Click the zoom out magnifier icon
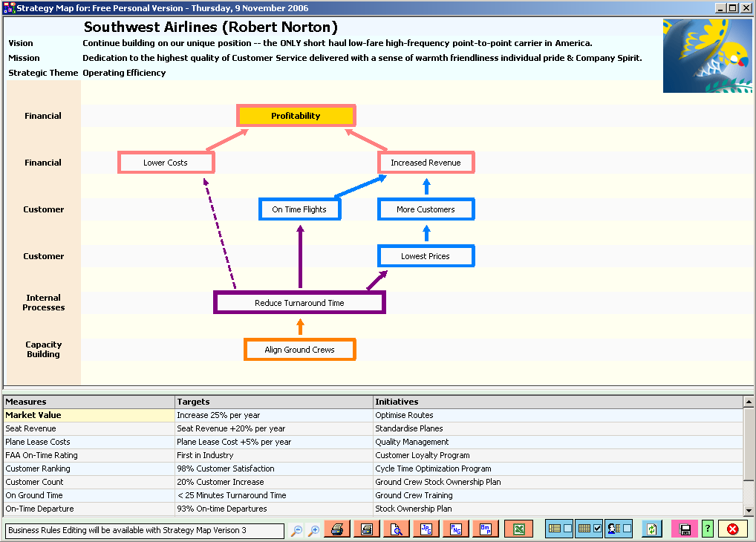 pyautogui.click(x=296, y=530)
